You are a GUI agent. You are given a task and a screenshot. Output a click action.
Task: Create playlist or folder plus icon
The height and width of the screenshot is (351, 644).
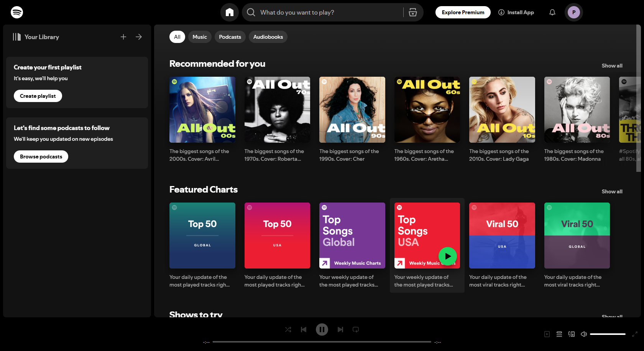pos(123,37)
